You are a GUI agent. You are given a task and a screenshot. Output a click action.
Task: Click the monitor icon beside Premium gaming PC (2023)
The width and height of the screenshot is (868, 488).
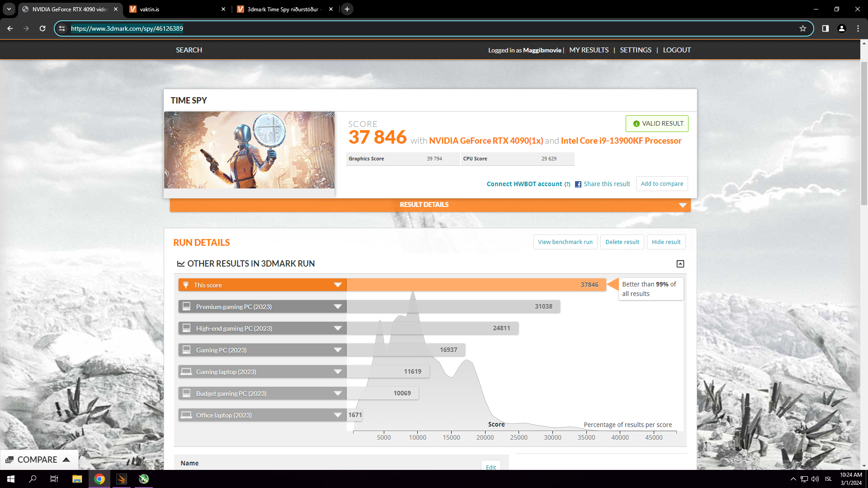pyautogui.click(x=186, y=306)
